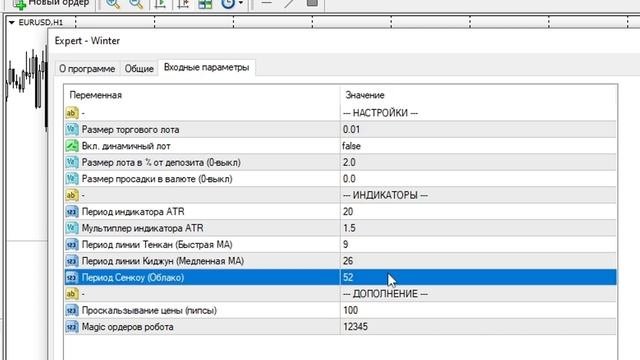
Task: Click icon beside Magic ордеров робота
Action: [x=72, y=327]
